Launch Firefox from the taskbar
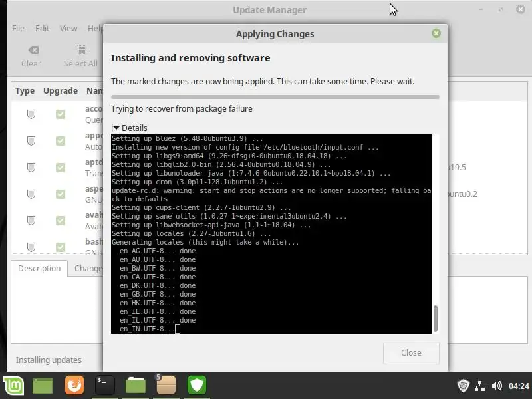This screenshot has height=399, width=532. click(x=74, y=385)
